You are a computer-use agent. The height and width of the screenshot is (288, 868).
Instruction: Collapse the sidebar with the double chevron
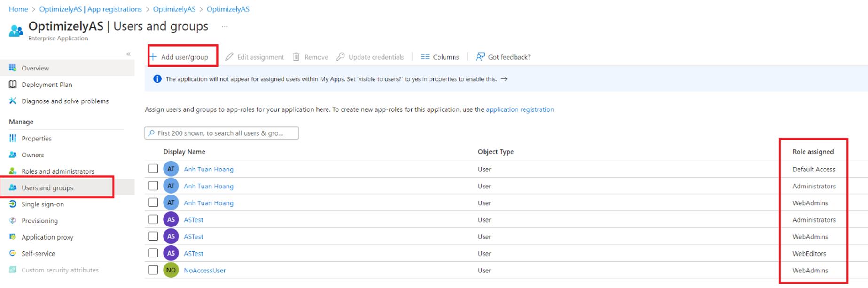(x=128, y=54)
